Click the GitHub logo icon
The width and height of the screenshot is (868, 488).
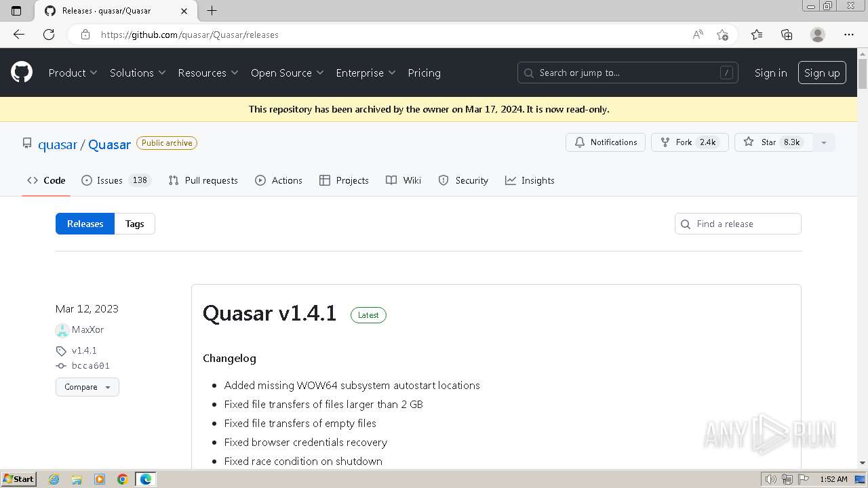point(22,72)
